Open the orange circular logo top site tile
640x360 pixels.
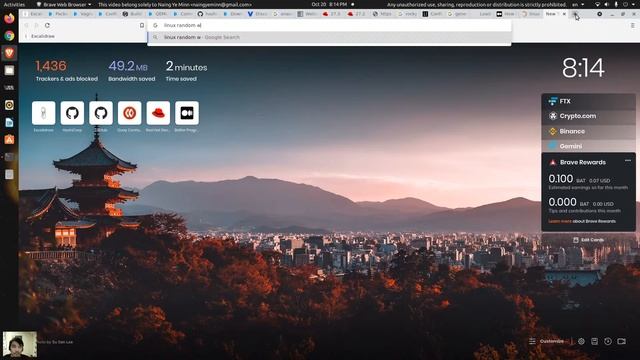pos(130,113)
